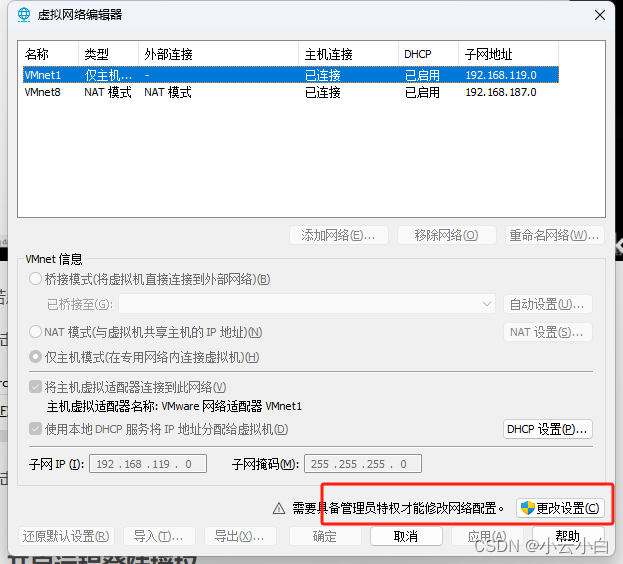Click the 取消 button

tap(406, 536)
